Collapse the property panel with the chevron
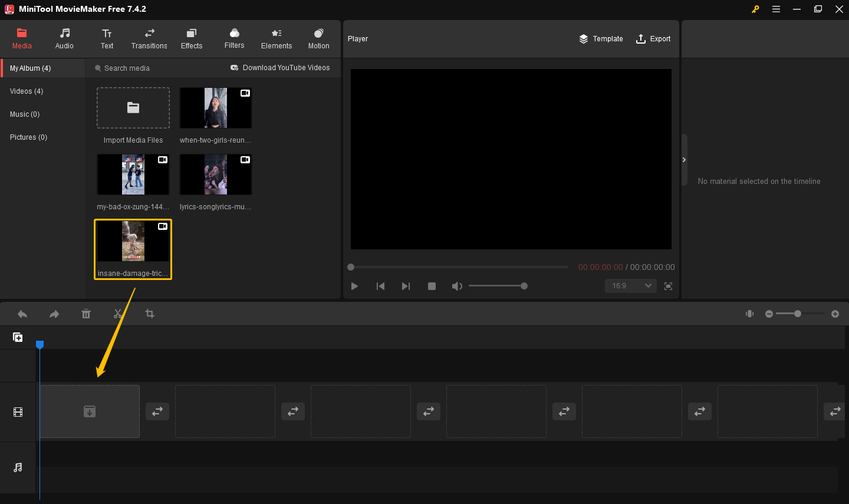This screenshot has height=504, width=849. click(684, 160)
